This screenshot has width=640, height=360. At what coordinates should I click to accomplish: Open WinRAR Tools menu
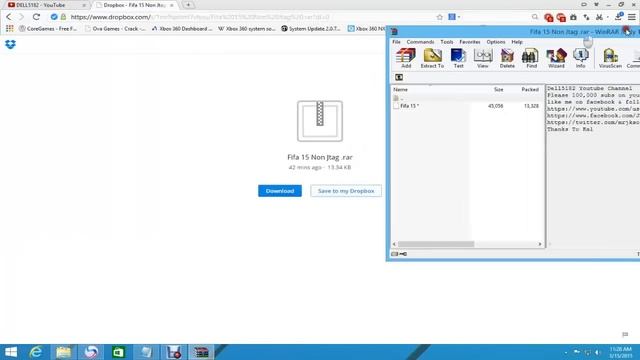click(447, 42)
